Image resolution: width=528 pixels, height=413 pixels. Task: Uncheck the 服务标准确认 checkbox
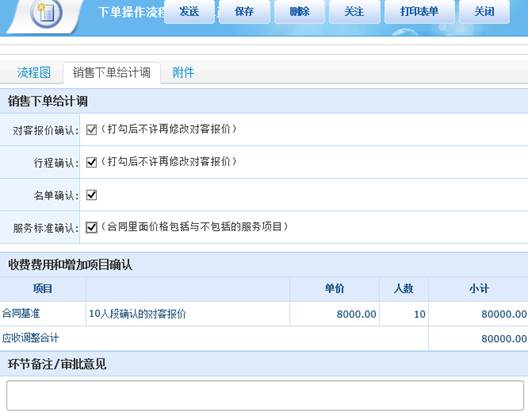coord(91,227)
